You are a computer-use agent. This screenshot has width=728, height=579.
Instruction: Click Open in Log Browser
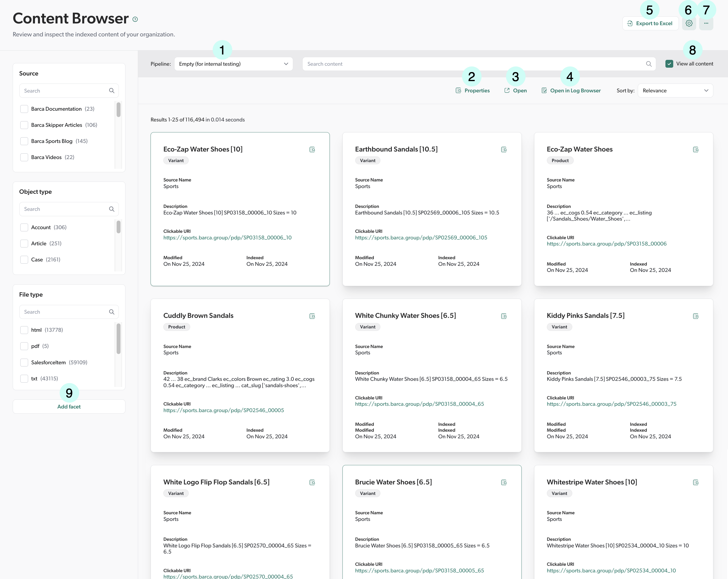pyautogui.click(x=571, y=90)
